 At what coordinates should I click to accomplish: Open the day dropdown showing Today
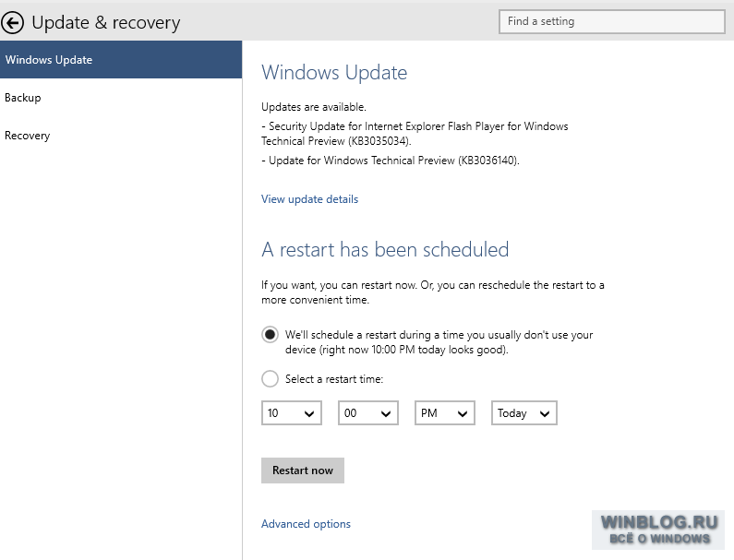click(523, 412)
